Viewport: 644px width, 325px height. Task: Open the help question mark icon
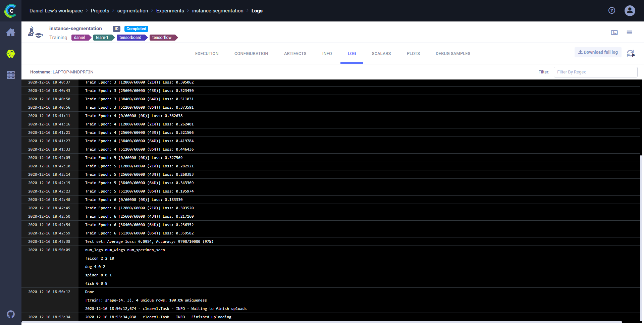[x=612, y=11]
